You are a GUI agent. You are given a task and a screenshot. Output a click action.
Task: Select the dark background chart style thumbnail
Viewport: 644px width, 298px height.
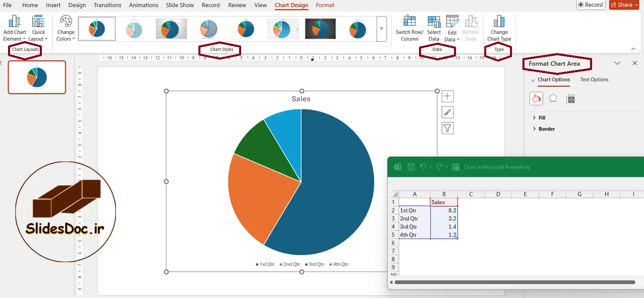[x=320, y=29]
